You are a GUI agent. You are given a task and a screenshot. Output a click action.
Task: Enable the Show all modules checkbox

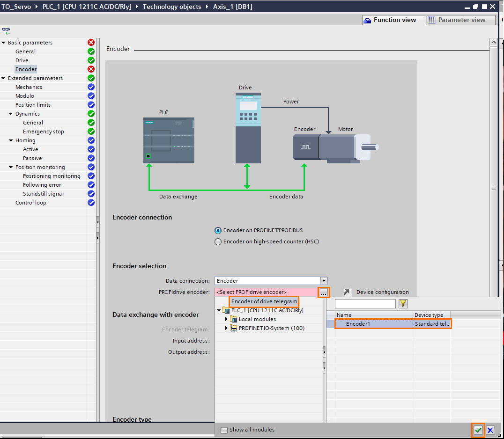click(224, 430)
